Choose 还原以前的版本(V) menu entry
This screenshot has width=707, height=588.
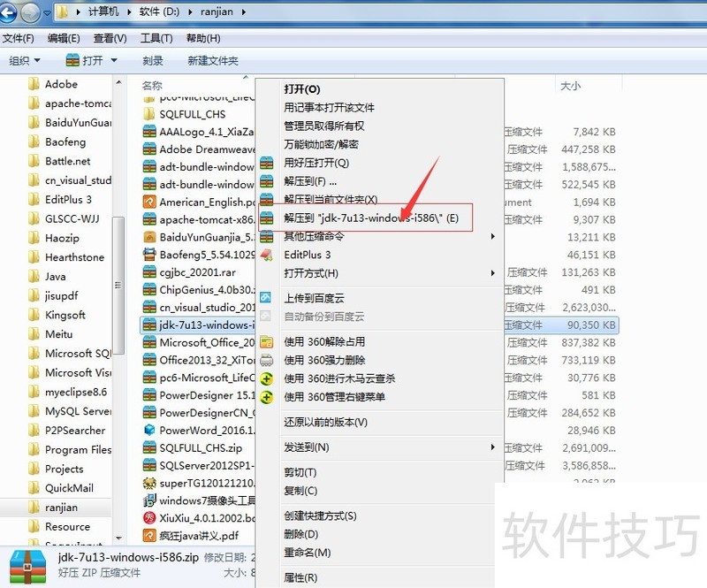click(x=325, y=422)
